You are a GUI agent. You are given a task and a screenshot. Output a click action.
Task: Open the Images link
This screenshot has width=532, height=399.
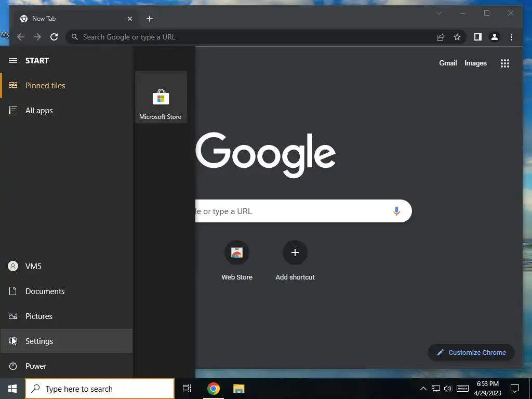point(475,63)
